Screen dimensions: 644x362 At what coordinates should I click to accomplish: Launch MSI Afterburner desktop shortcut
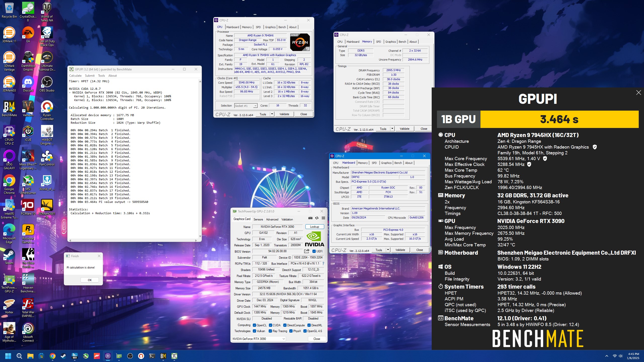[28, 185]
